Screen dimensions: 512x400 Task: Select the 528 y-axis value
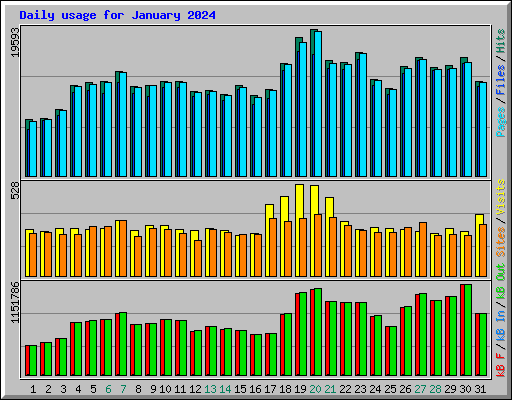tap(15, 191)
